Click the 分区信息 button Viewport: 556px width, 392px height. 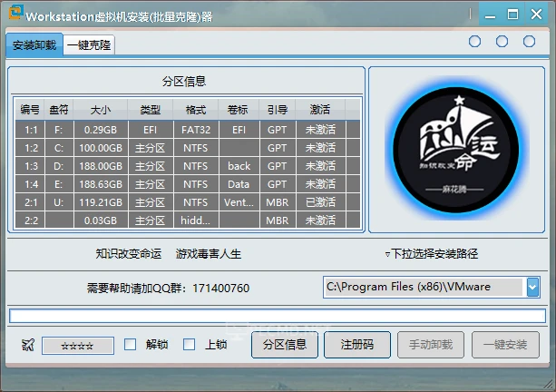[285, 345]
